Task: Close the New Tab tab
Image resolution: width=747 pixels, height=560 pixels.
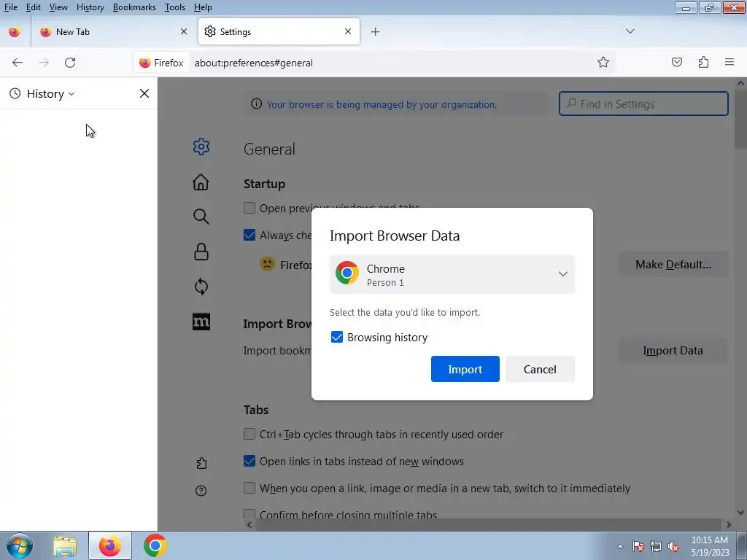Action: coord(184,31)
